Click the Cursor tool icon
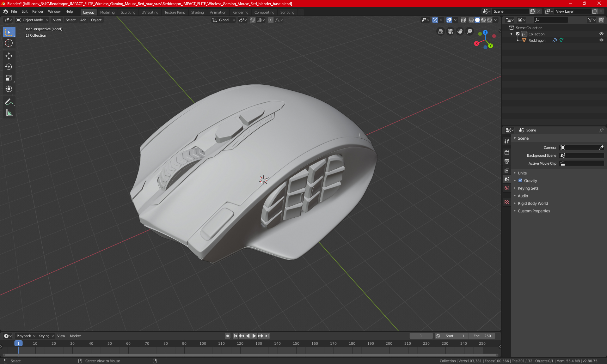607x364 pixels. 9,43
